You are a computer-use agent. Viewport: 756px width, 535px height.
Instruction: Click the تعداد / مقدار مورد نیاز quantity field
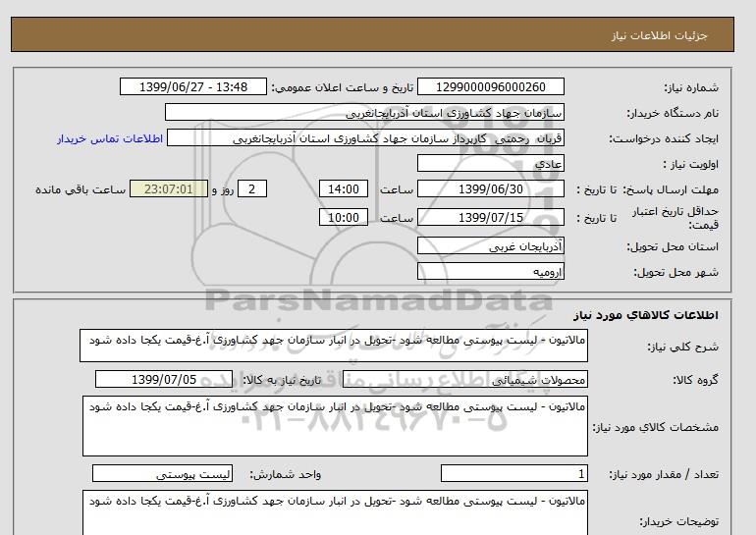click(514, 474)
